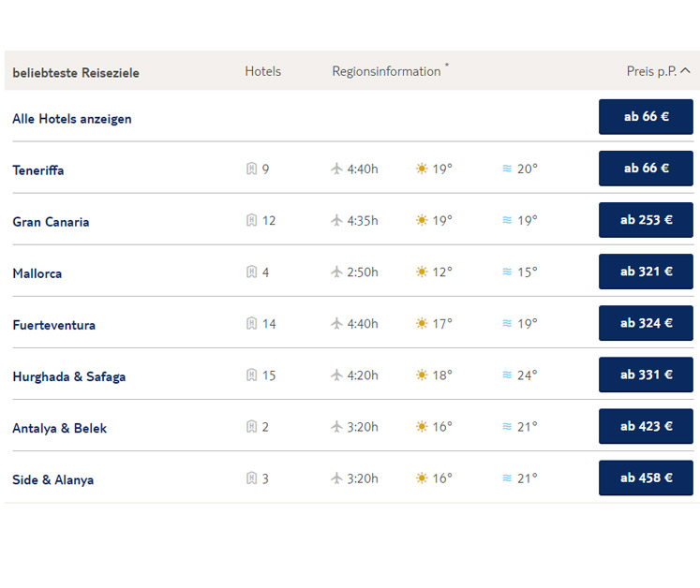Open the Alle Hotels anzeigen link
This screenshot has width=700, height=588.
72,119
